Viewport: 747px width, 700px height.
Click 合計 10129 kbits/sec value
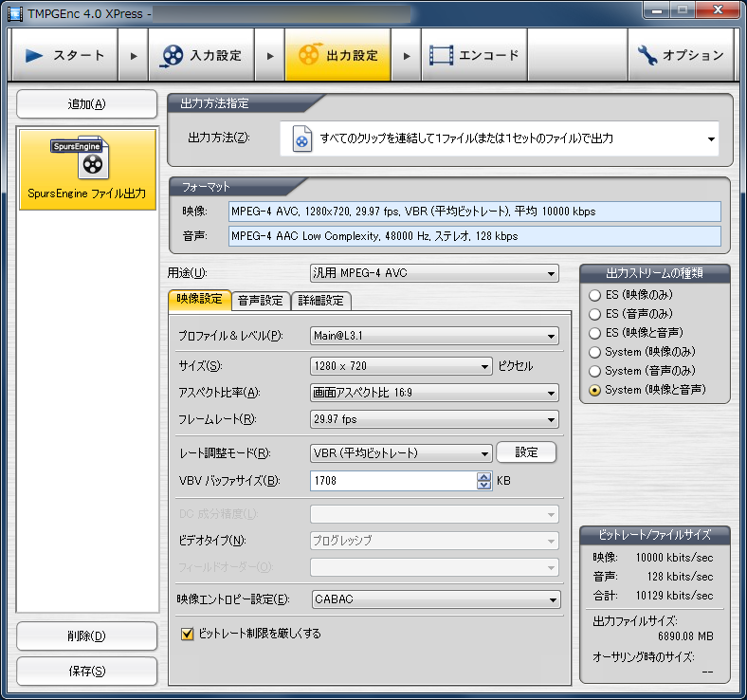click(674, 596)
